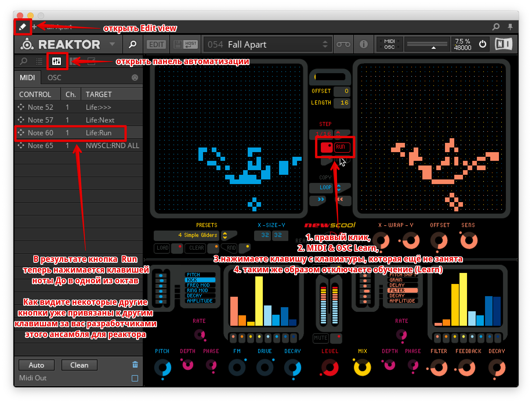Enable the Midi Out checkbox
The width and height of the screenshot is (532, 403).
pos(135,378)
